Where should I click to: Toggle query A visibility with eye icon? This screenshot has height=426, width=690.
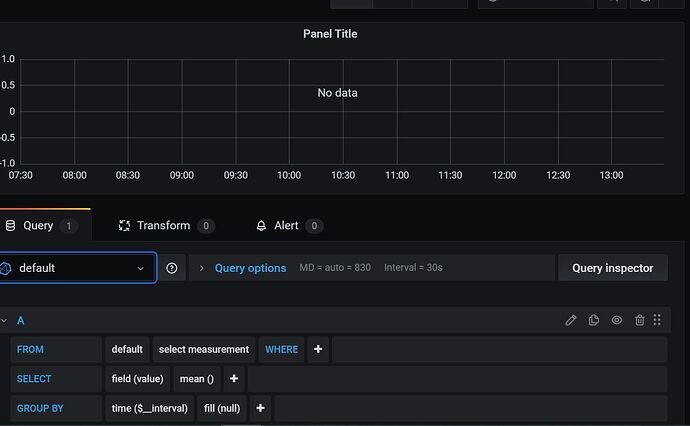[617, 320]
